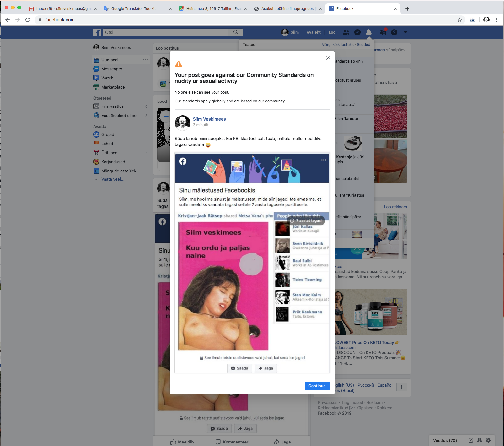Image resolution: width=504 pixels, height=446 pixels.
Task: Open Sven Kivisildnik in likes list
Action: (x=308, y=243)
